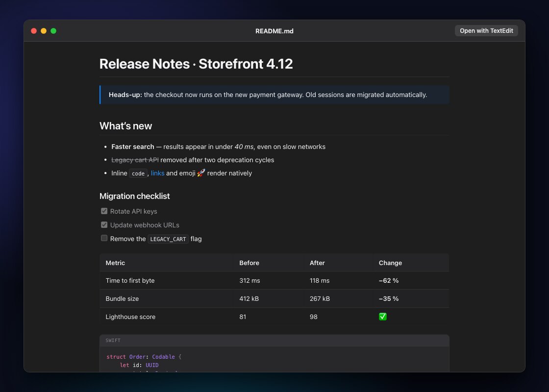
Task: Click the "Time to first byte" cell
Action: 130,281
